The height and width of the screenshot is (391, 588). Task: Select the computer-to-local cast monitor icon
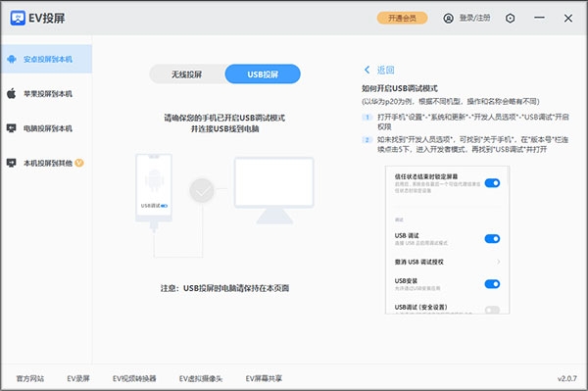tap(11, 128)
